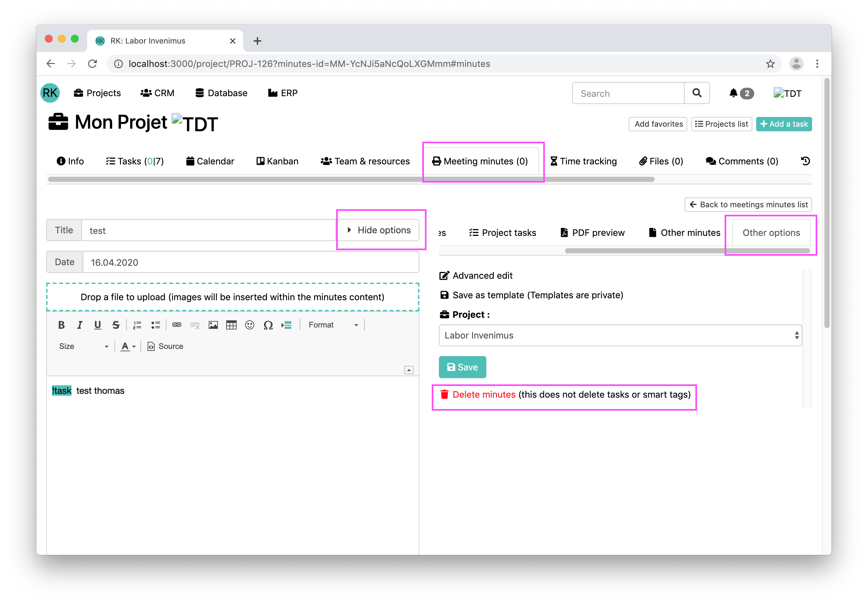This screenshot has height=603, width=868.
Task: Insert special character omega icon
Action: tap(268, 325)
